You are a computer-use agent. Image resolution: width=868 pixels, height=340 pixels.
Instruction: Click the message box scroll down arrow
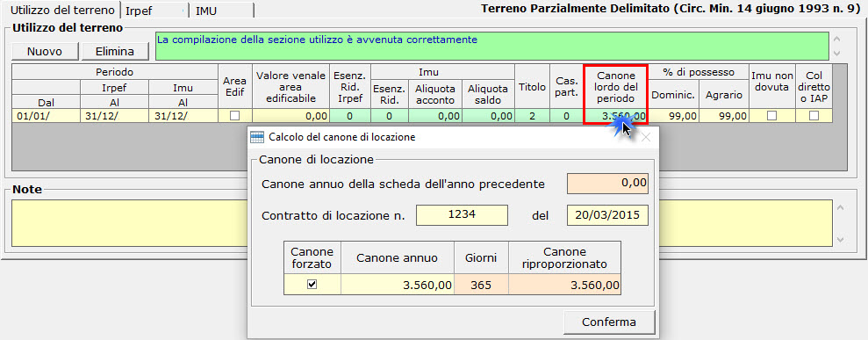point(836,54)
